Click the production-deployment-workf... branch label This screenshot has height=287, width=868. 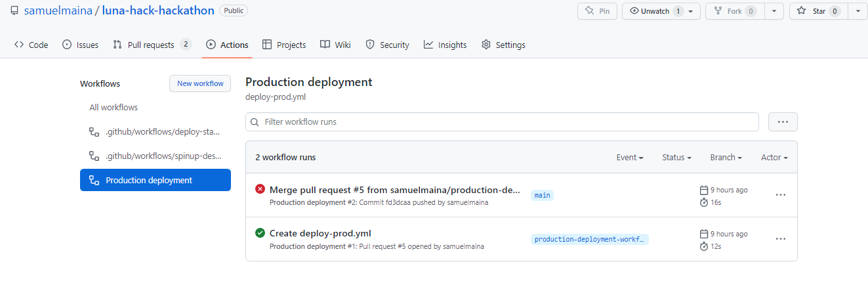pos(589,239)
